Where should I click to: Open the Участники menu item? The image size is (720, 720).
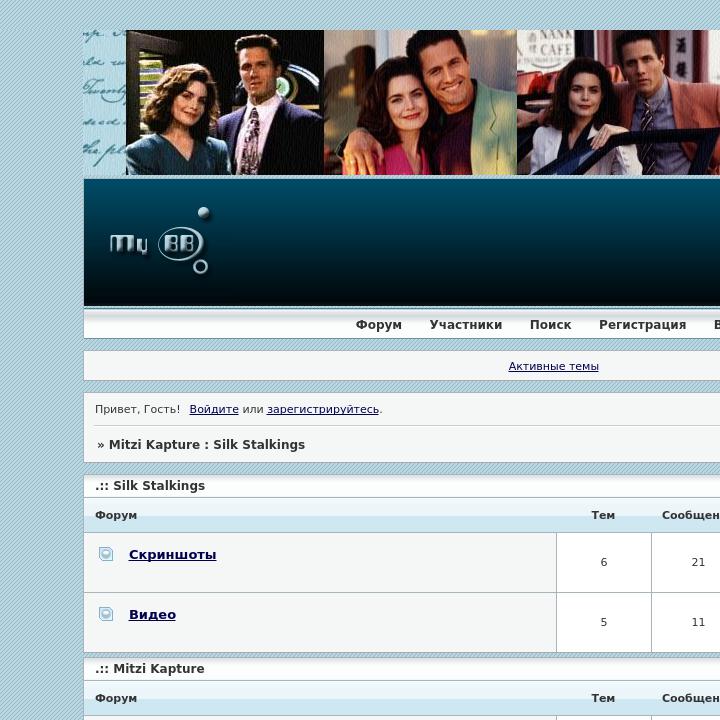point(466,325)
